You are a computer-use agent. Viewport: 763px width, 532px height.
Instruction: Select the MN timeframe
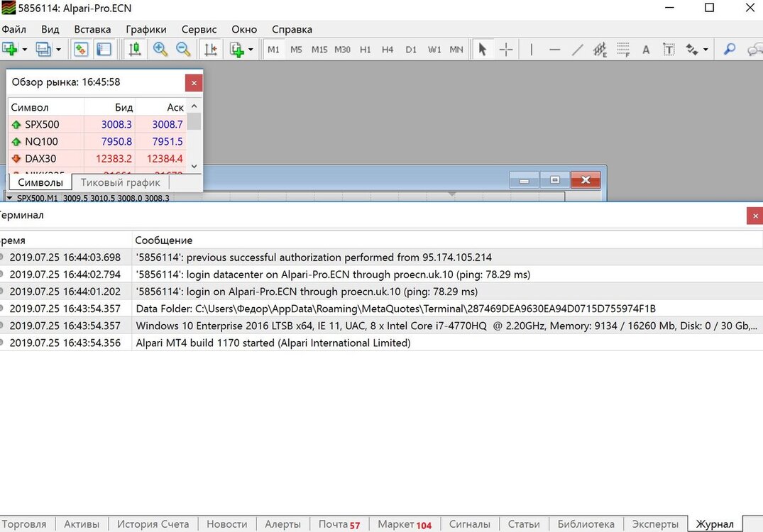pyautogui.click(x=456, y=50)
